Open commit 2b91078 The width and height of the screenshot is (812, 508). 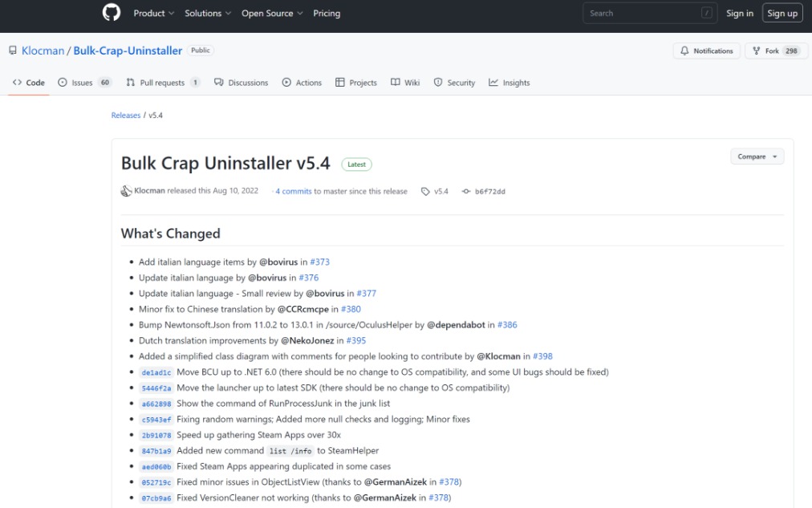(x=156, y=435)
